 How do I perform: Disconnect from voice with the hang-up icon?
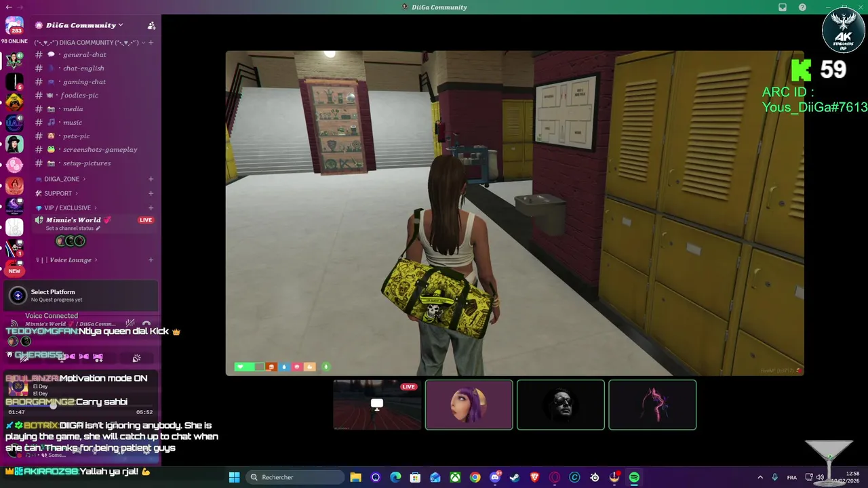tap(146, 323)
